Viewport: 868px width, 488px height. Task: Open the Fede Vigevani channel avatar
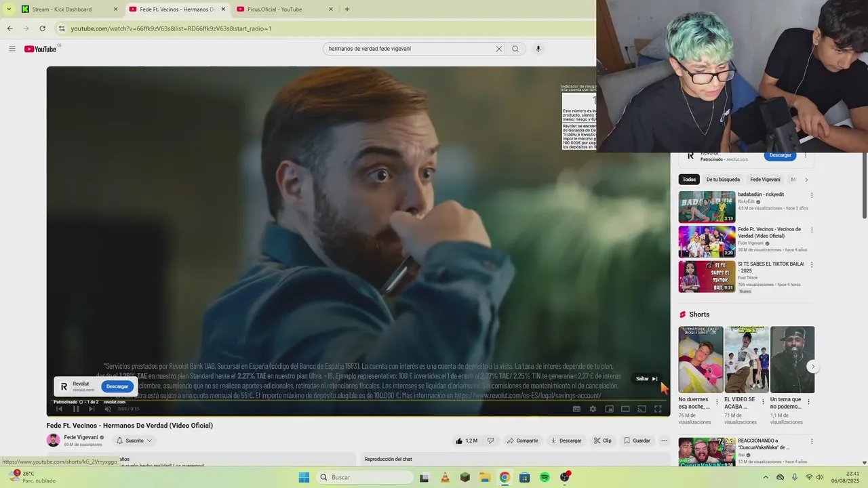click(53, 441)
